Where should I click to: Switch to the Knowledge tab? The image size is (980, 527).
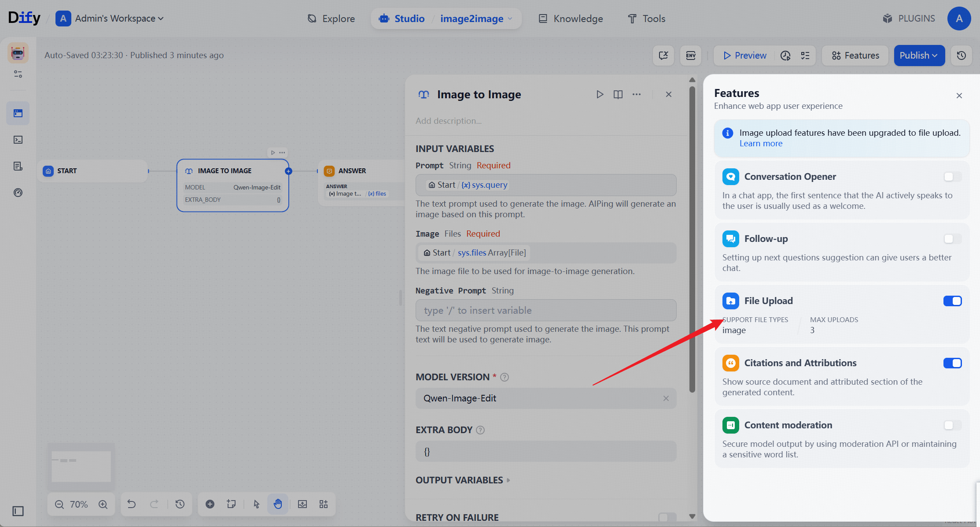(x=571, y=19)
